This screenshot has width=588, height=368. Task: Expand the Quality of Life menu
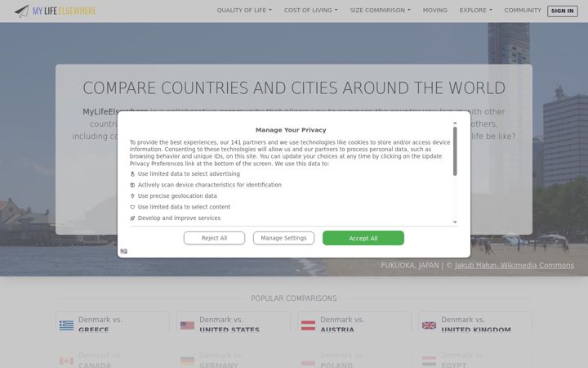(244, 10)
